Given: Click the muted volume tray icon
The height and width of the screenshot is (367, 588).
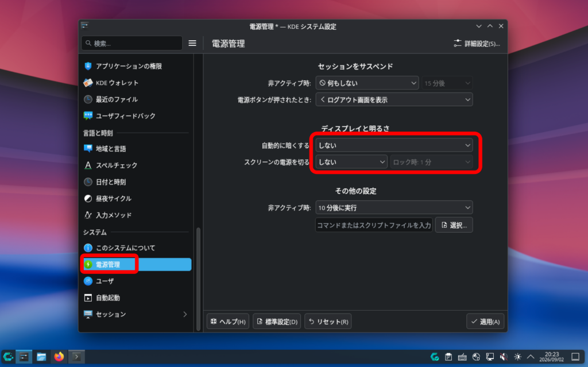Looking at the screenshot, I should point(504,357).
